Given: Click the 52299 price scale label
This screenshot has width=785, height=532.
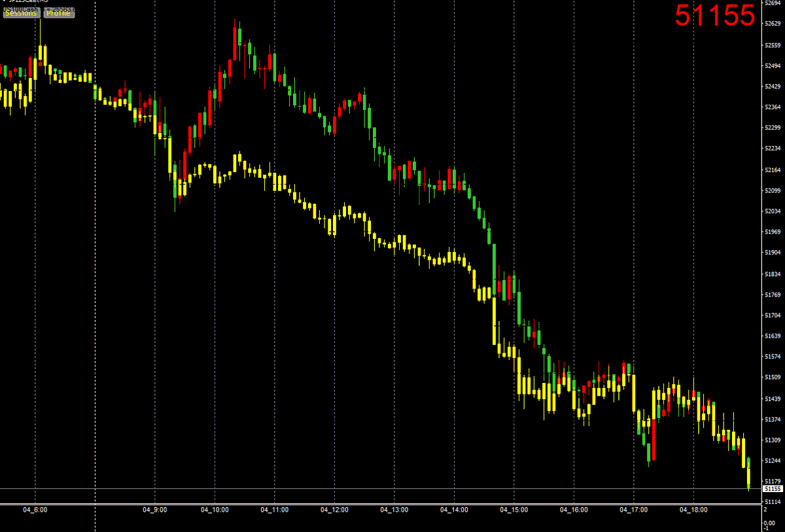Looking at the screenshot, I should pos(773,128).
